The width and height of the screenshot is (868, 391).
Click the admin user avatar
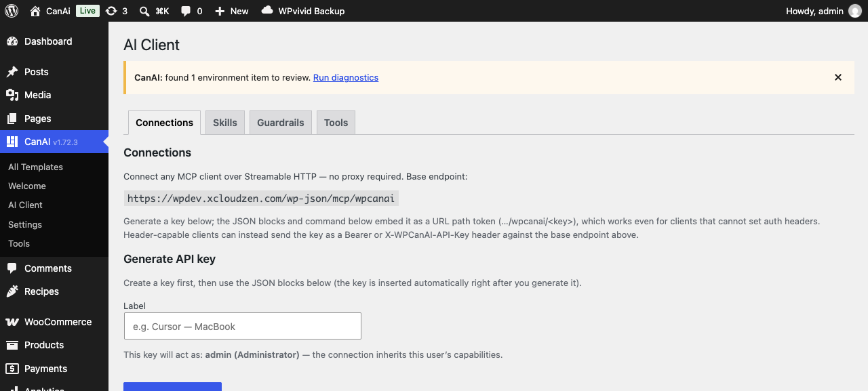855,11
